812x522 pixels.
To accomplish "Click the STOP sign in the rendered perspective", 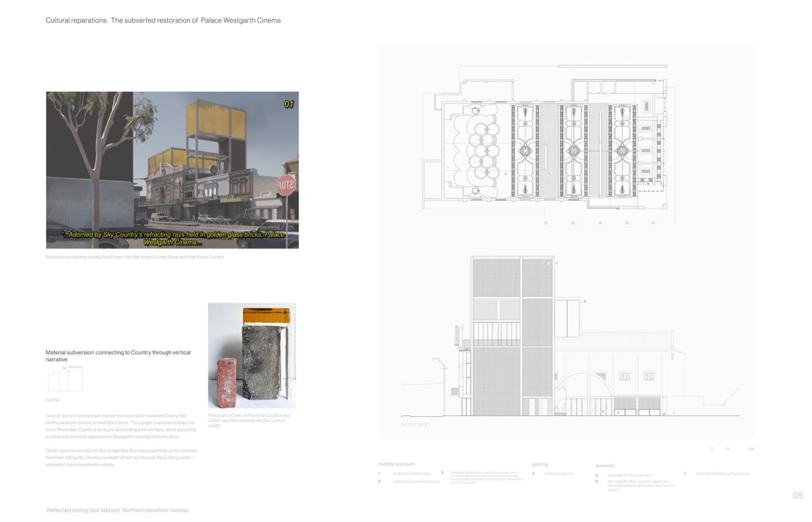I will 285,185.
